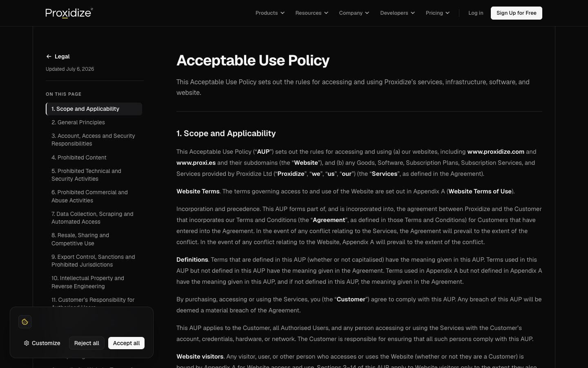This screenshot has width=588, height=368.
Task: Click the bold Website visitors term
Action: [200, 357]
